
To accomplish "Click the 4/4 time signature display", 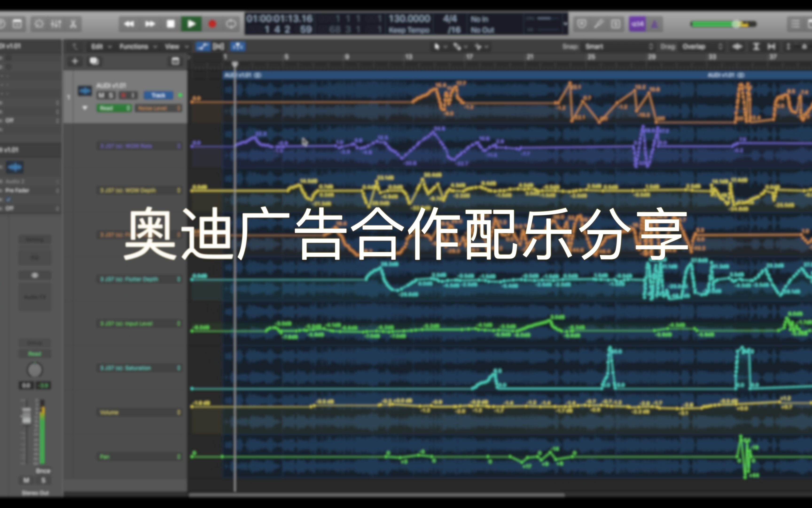I will coord(450,19).
